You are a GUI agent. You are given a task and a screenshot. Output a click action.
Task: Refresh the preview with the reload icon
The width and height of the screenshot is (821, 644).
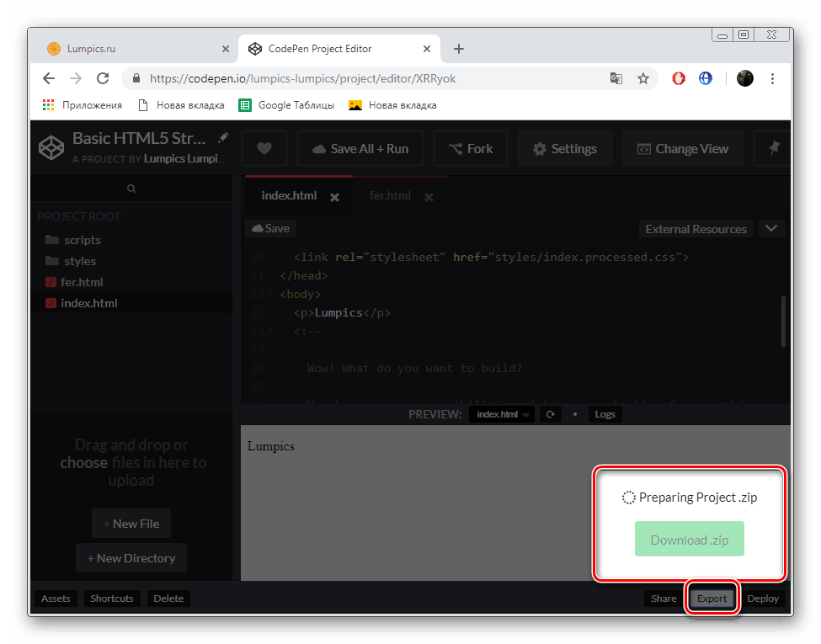(x=550, y=413)
